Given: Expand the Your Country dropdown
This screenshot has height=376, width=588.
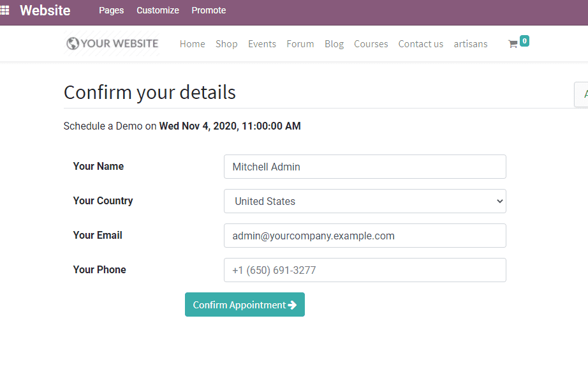Looking at the screenshot, I should [365, 201].
